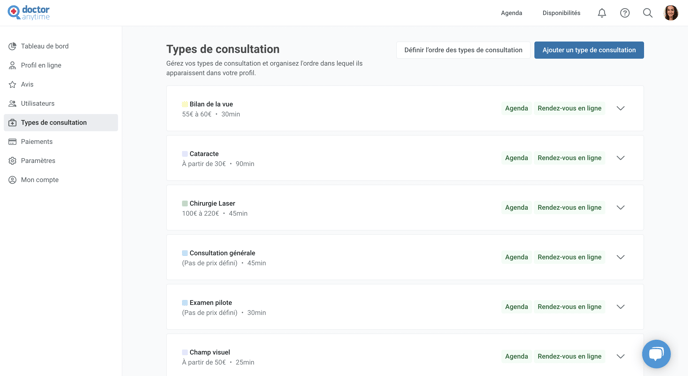
Task: Open Agenda in top navigation
Action: coord(512,13)
